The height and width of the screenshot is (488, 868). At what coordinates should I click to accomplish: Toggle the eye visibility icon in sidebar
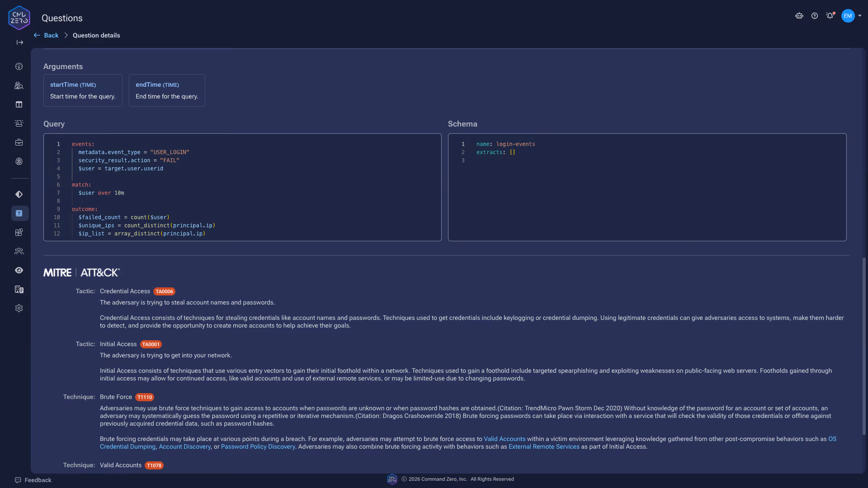coord(19,270)
